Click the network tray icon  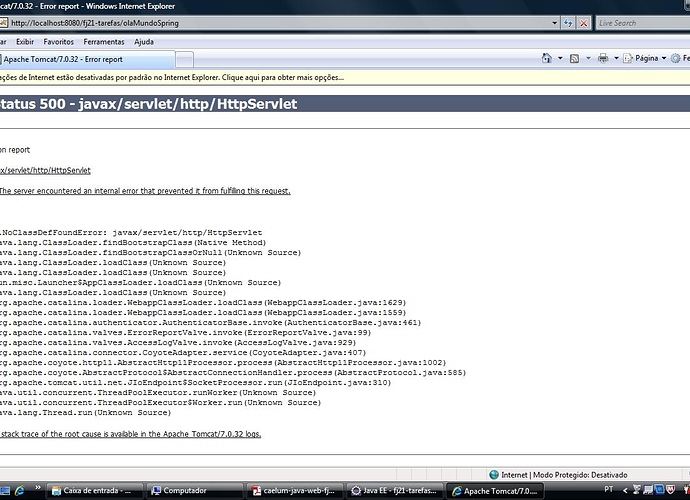[x=648, y=489]
